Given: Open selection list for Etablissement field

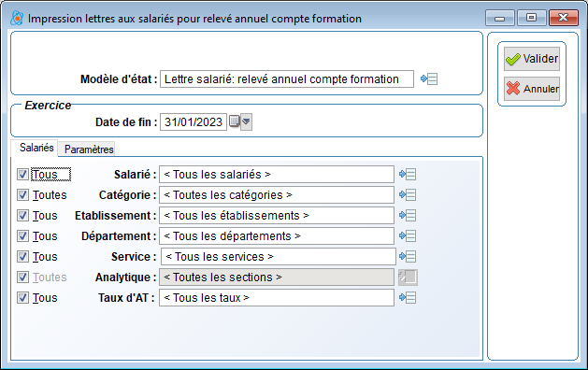Looking at the screenshot, I should tap(408, 216).
